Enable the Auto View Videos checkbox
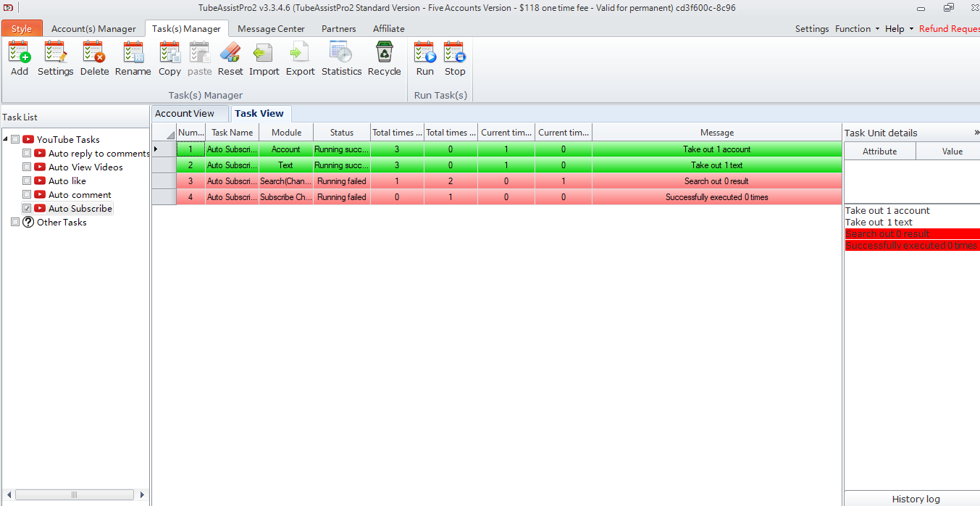980x506 pixels. (27, 167)
